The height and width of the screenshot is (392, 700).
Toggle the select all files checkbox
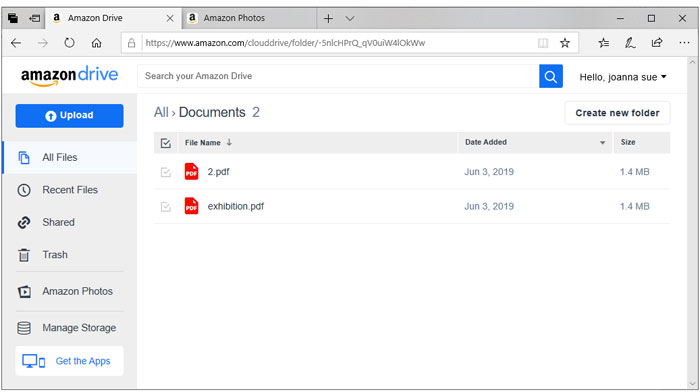[166, 143]
